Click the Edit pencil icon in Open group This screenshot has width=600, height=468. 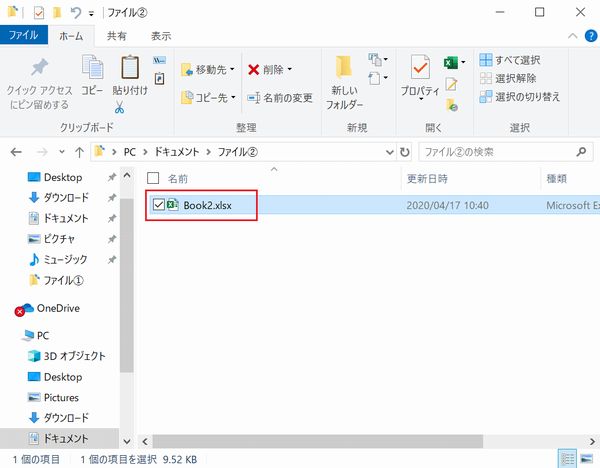coord(451,84)
